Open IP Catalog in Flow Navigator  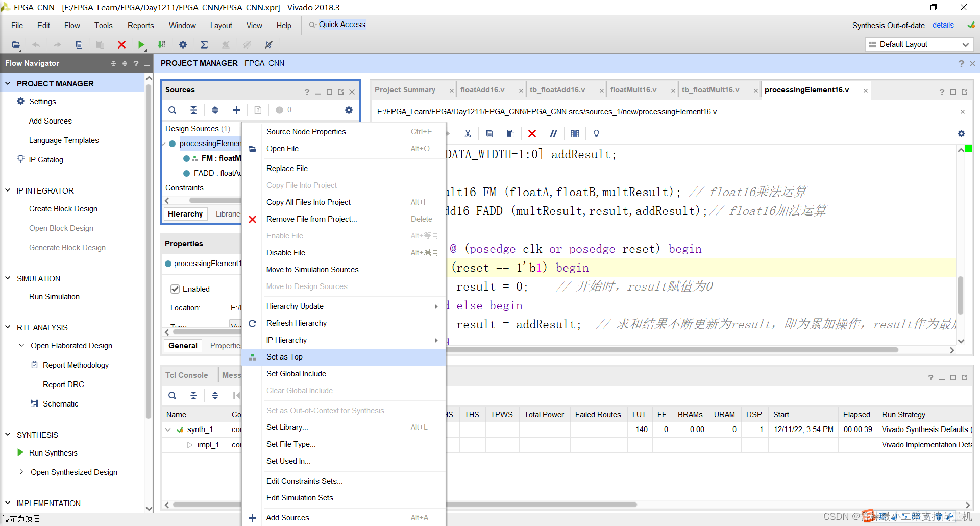tap(46, 160)
